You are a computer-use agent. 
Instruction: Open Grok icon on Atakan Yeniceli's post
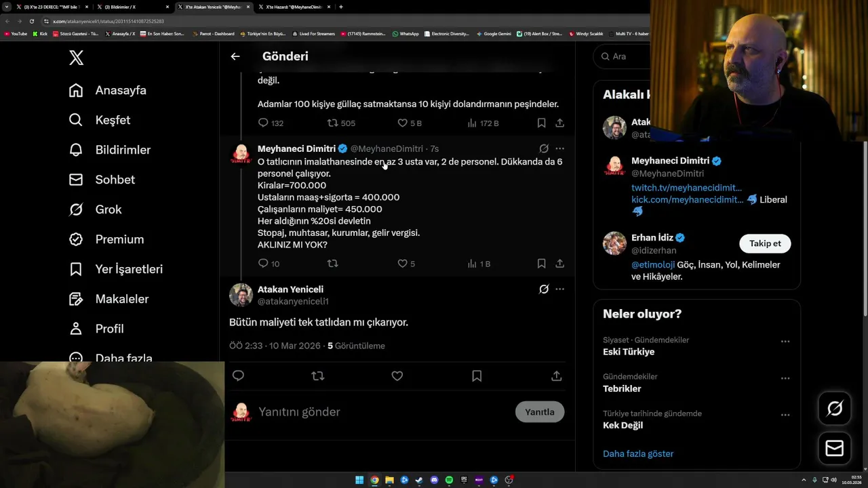coord(544,289)
